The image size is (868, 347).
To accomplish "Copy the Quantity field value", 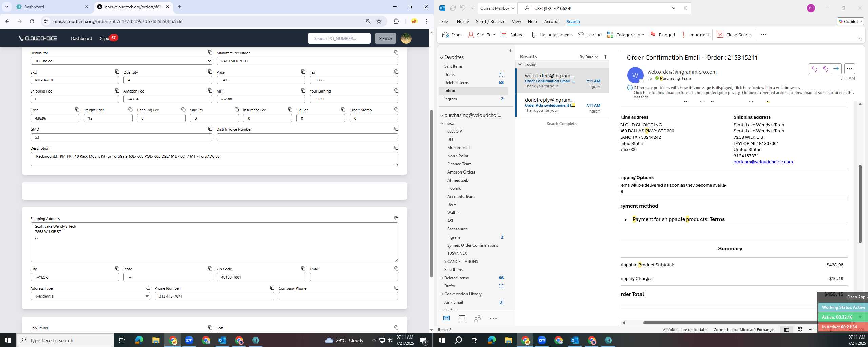I will click(x=210, y=72).
